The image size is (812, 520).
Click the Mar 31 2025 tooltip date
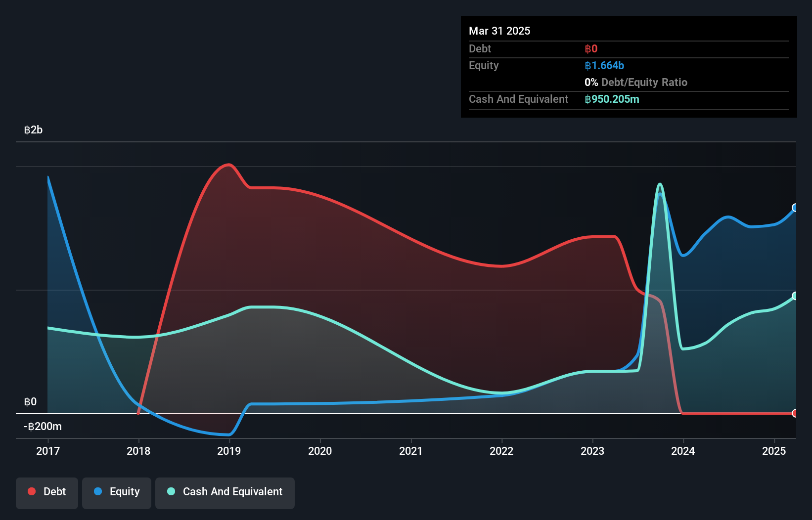(x=499, y=31)
